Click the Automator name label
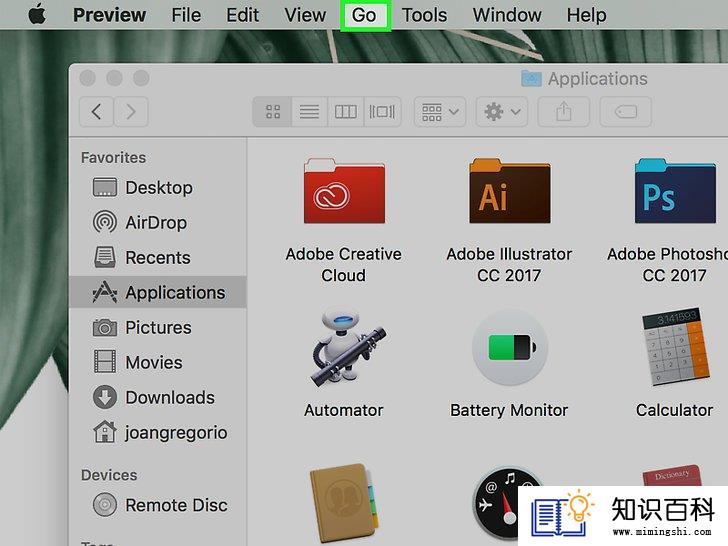This screenshot has width=728, height=546. pyautogui.click(x=344, y=410)
